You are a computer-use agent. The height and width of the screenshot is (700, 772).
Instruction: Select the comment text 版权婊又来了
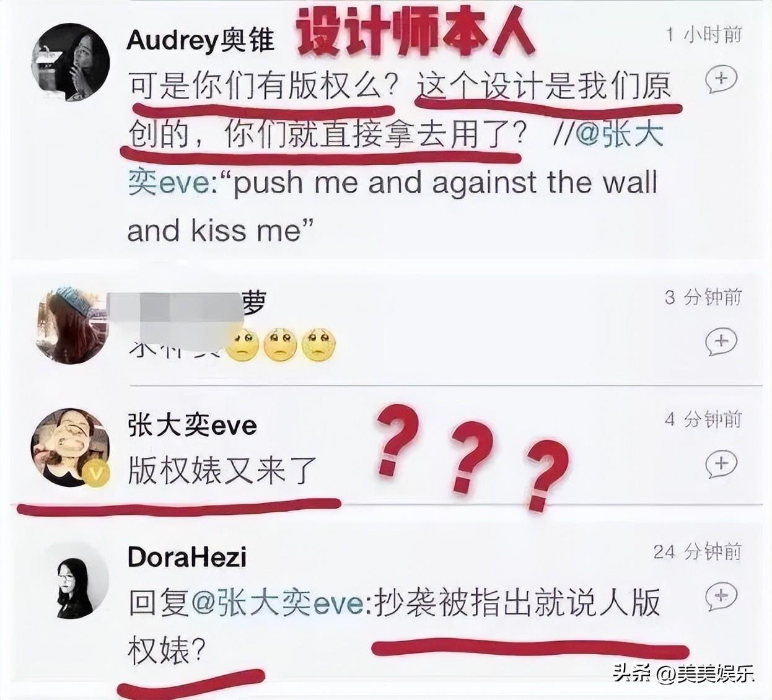tap(222, 471)
